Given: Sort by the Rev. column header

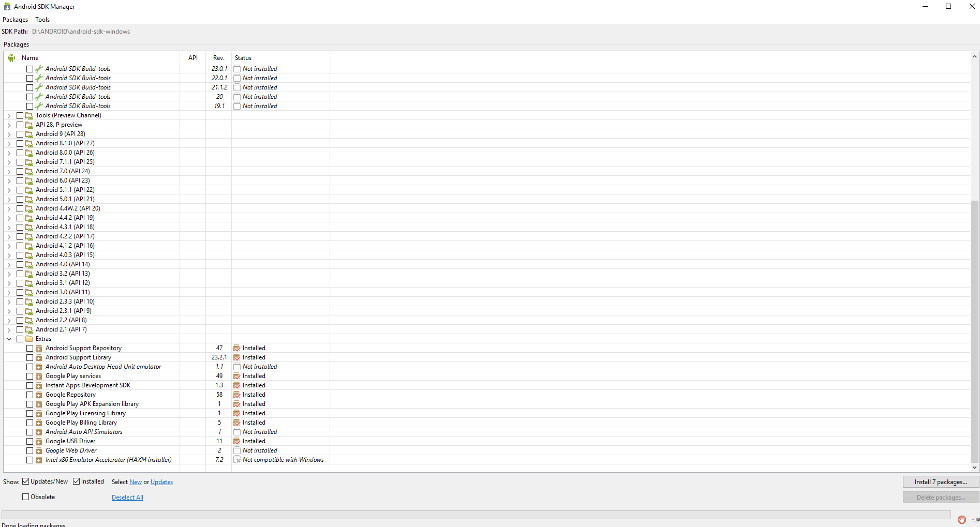Looking at the screenshot, I should tap(219, 58).
